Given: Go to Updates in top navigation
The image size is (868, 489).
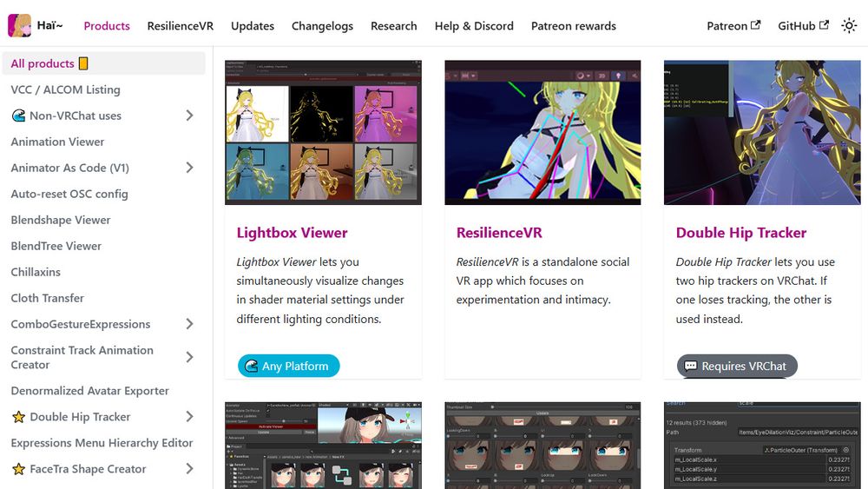Looking at the screenshot, I should (253, 26).
